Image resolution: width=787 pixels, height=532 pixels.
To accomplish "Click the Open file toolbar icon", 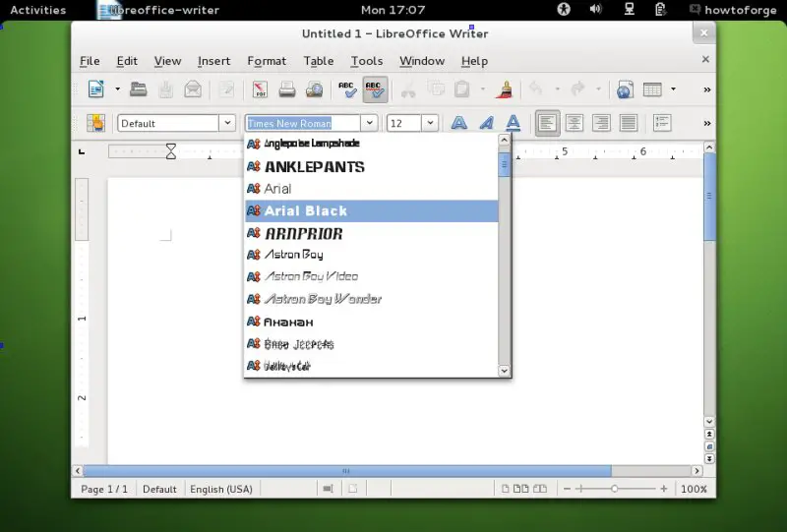I will point(138,89).
